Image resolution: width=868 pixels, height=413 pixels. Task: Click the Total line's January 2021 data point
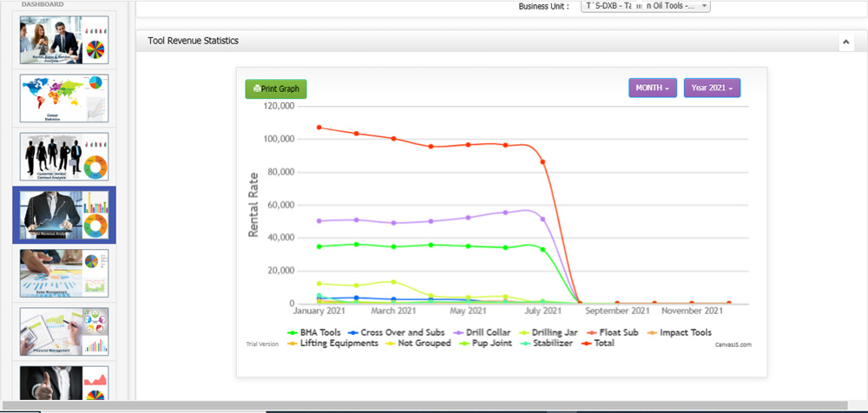[x=319, y=128]
